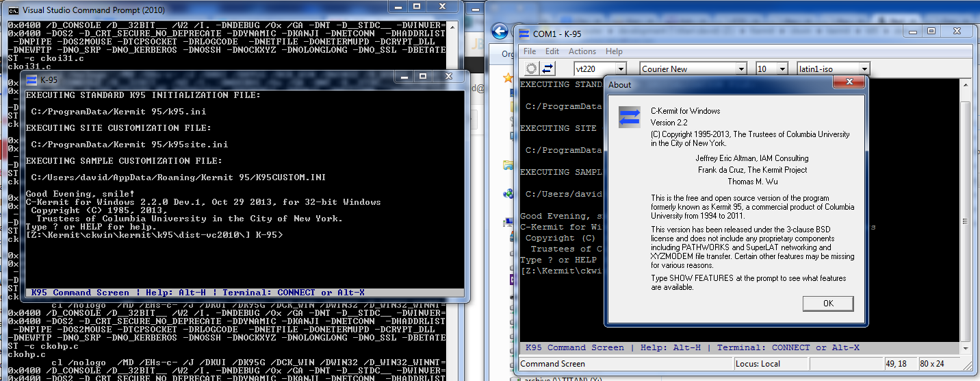Click the Favorites star icon in Explorer sidebar
Image resolution: width=980 pixels, height=381 pixels.
point(508,78)
